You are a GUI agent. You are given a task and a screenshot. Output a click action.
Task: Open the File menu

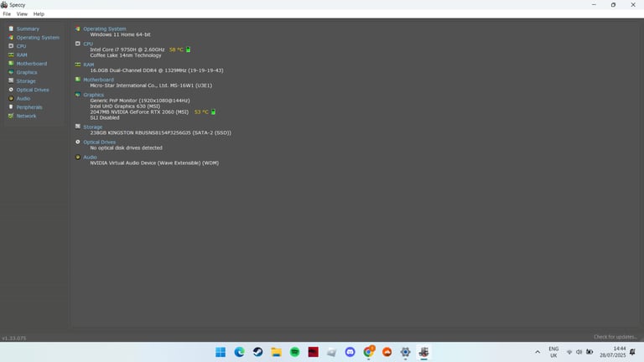point(7,14)
